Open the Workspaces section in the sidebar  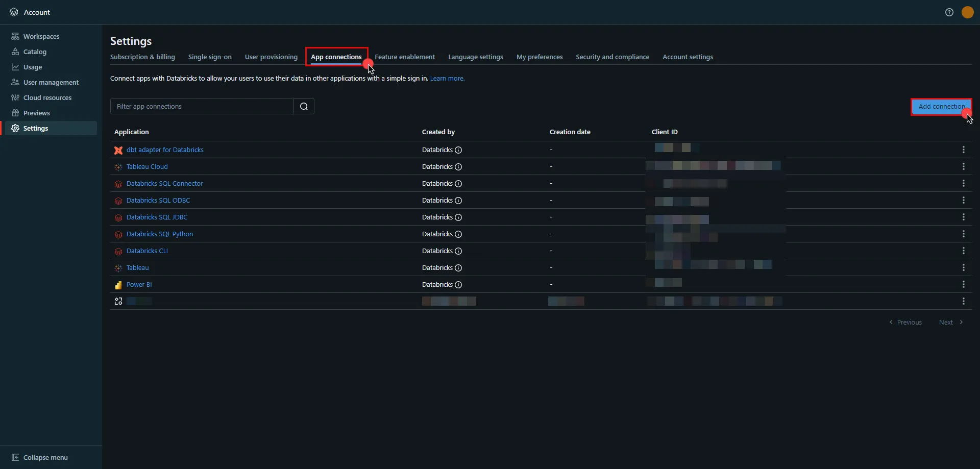click(x=41, y=36)
